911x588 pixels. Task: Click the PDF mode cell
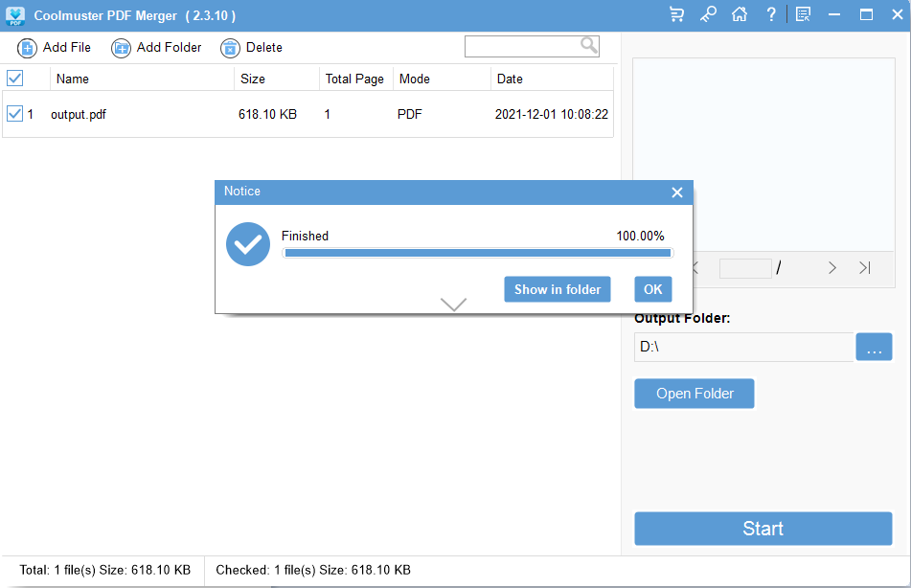410,115
